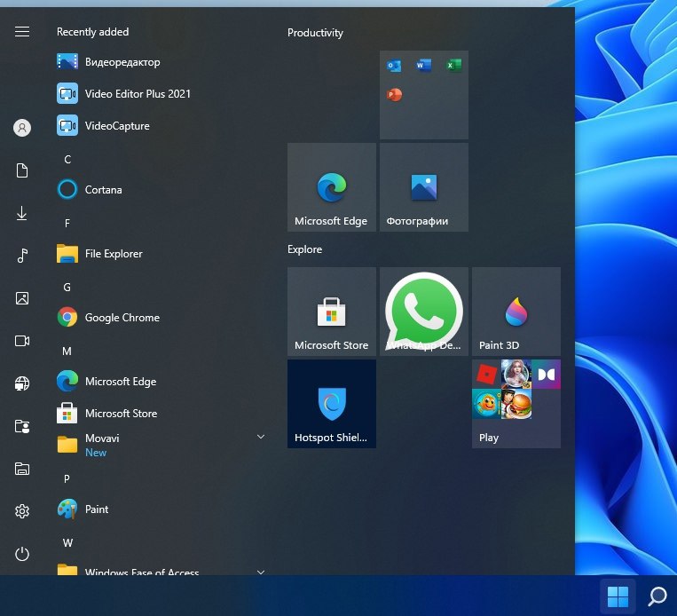The image size is (677, 616).
Task: Open Outlook in the Office tile folder
Action: pyautogui.click(x=394, y=66)
